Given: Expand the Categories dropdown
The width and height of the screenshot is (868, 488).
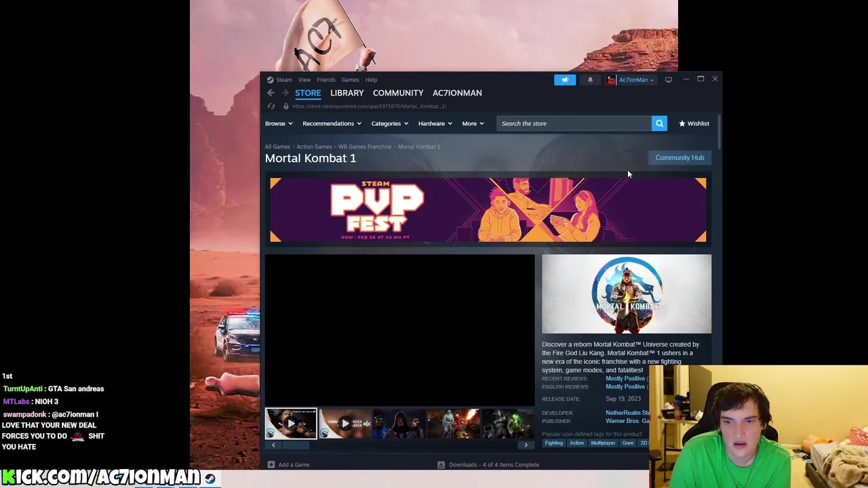Looking at the screenshot, I should [x=390, y=123].
